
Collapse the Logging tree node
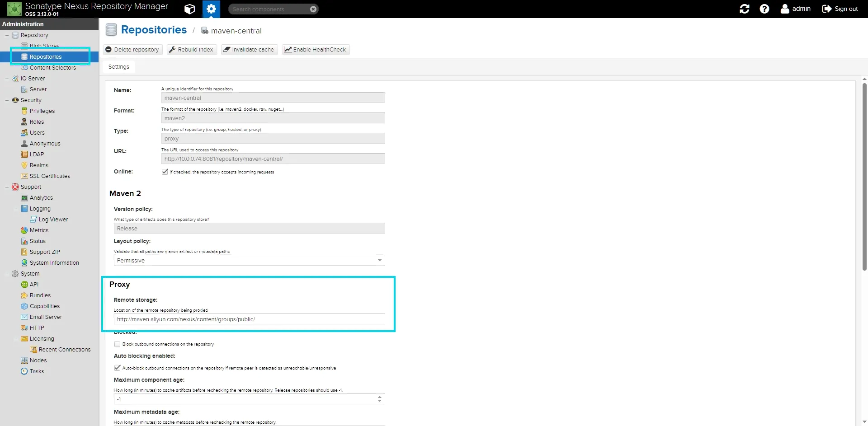tap(16, 209)
